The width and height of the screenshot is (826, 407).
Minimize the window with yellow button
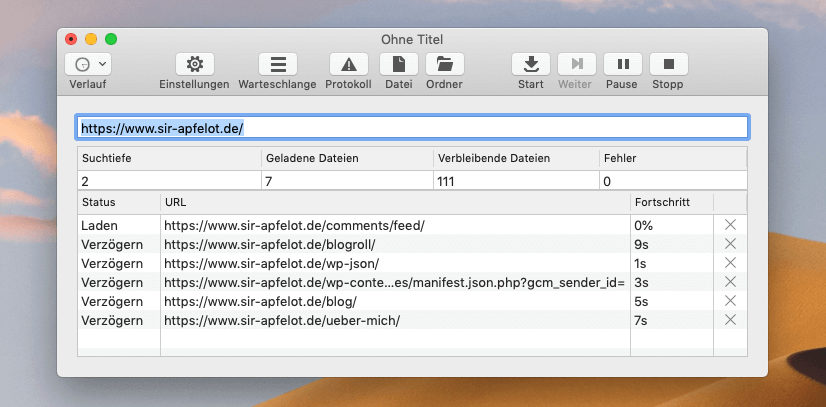click(91, 39)
